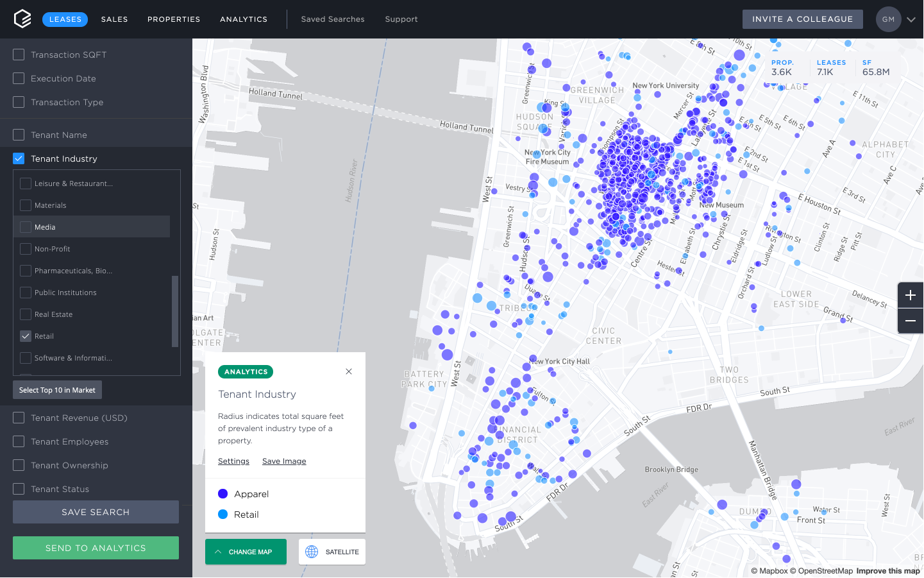Click the INVITE A COLLEAGUE button

802,19
